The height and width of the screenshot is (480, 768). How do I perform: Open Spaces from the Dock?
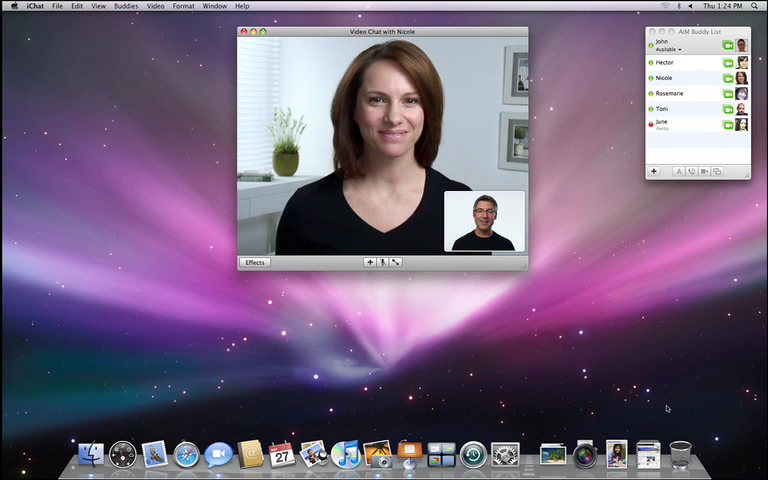(441, 455)
